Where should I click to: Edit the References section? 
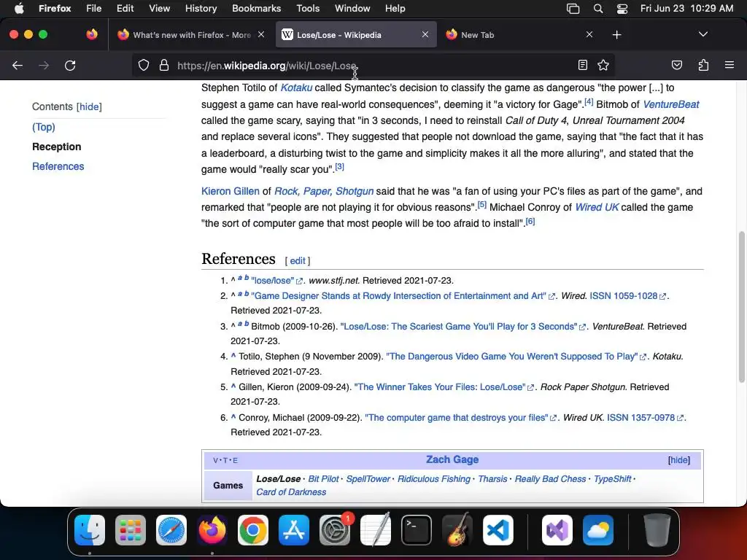click(x=298, y=261)
